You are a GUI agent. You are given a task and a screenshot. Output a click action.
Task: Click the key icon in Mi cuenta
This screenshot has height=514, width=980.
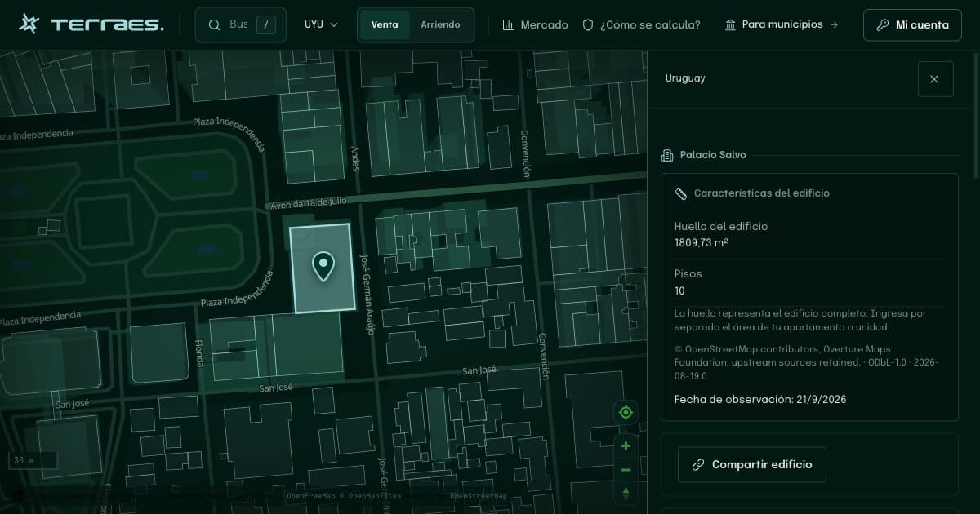click(882, 24)
